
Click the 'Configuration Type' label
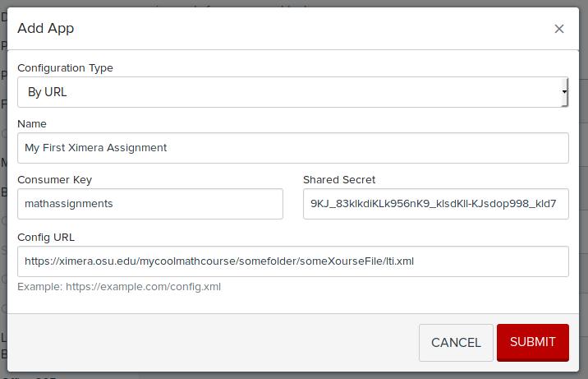tap(65, 67)
